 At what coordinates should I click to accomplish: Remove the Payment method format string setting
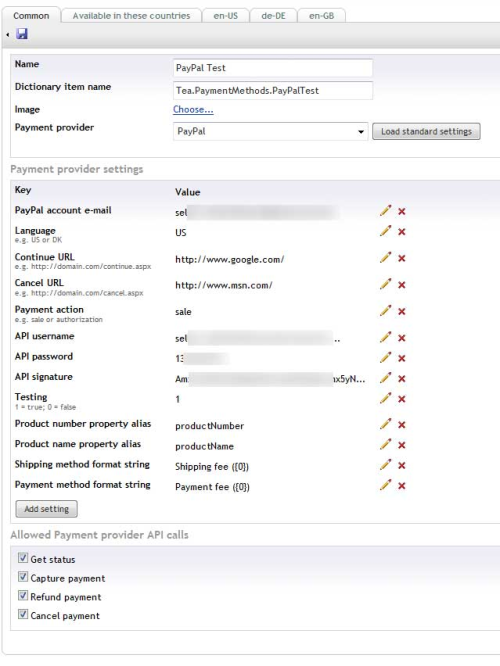tap(401, 486)
